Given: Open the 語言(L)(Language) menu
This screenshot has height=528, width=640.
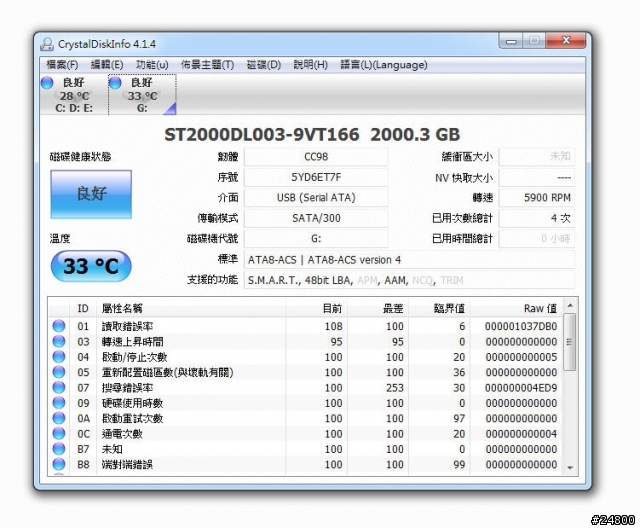Looking at the screenshot, I should [384, 65].
